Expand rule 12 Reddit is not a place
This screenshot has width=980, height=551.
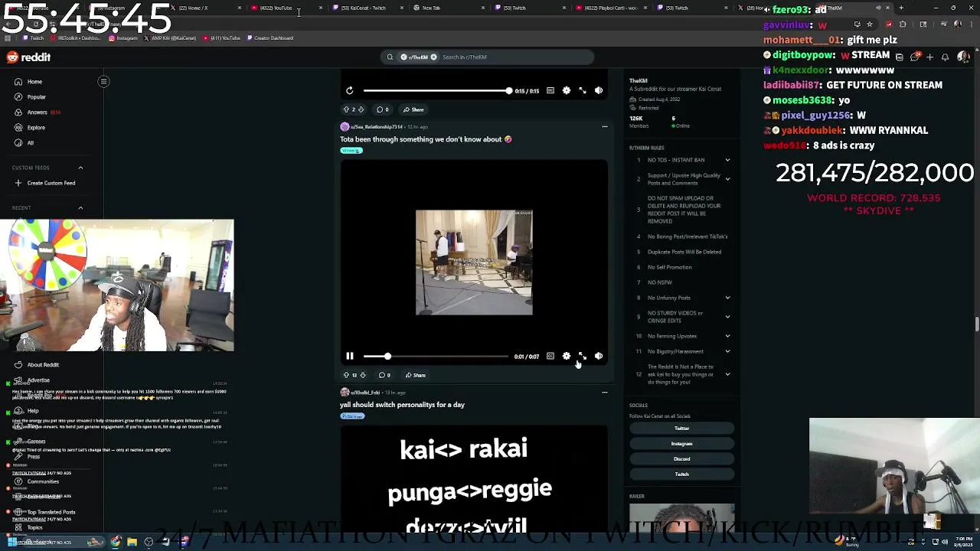pyautogui.click(x=727, y=374)
